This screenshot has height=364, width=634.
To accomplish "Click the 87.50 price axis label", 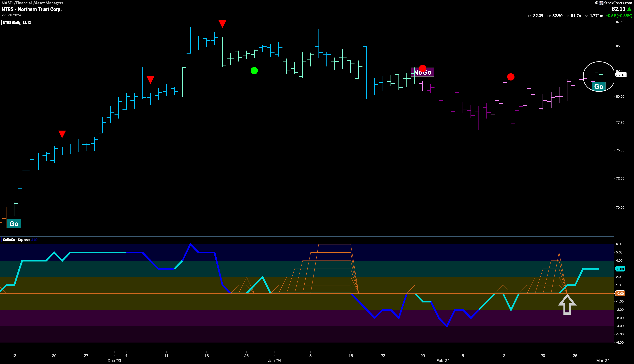I will (620, 22).
